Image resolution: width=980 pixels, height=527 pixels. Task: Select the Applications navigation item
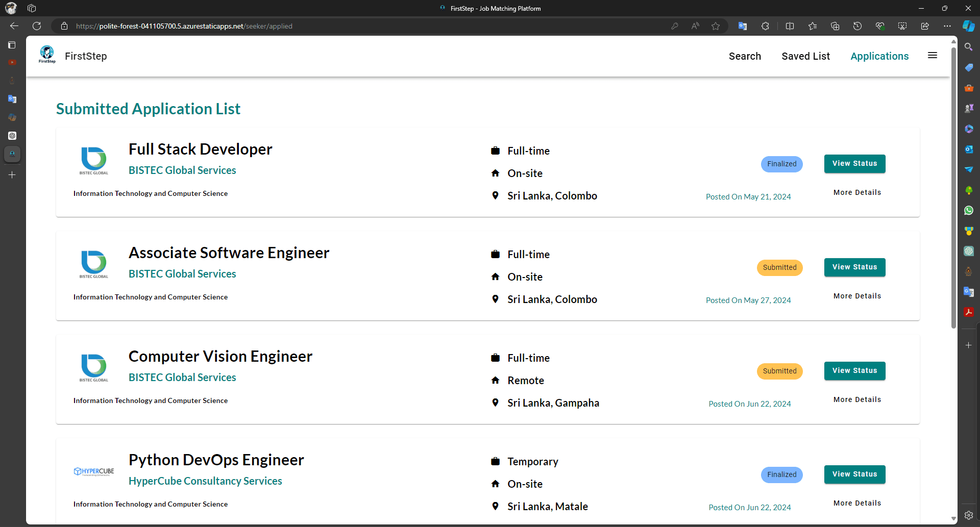click(879, 56)
